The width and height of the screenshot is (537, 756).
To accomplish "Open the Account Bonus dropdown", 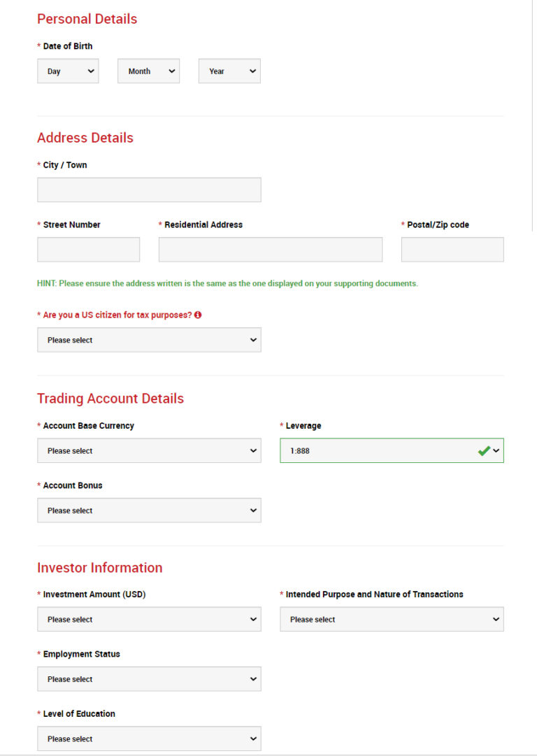I will point(149,511).
